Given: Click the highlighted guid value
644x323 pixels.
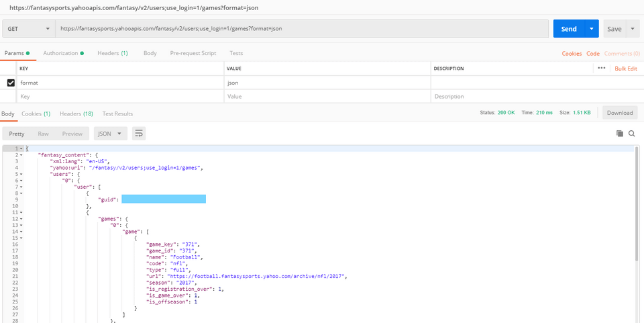Looking at the screenshot, I should tap(164, 199).
